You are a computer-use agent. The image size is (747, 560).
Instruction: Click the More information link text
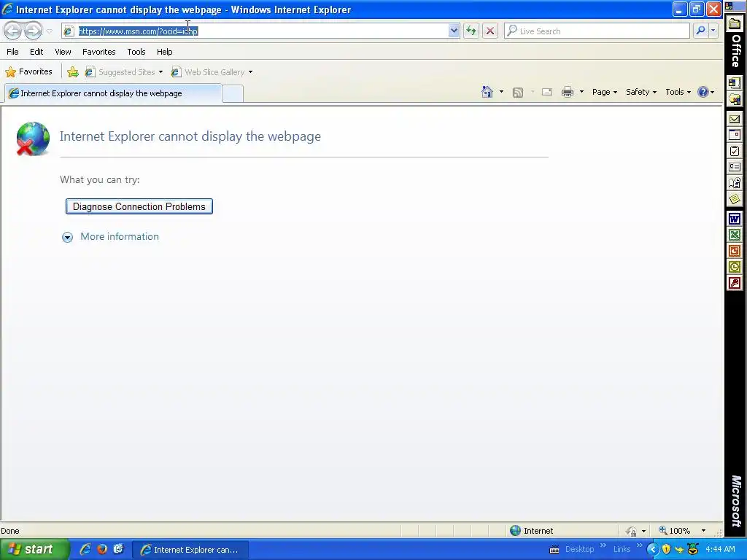click(120, 237)
